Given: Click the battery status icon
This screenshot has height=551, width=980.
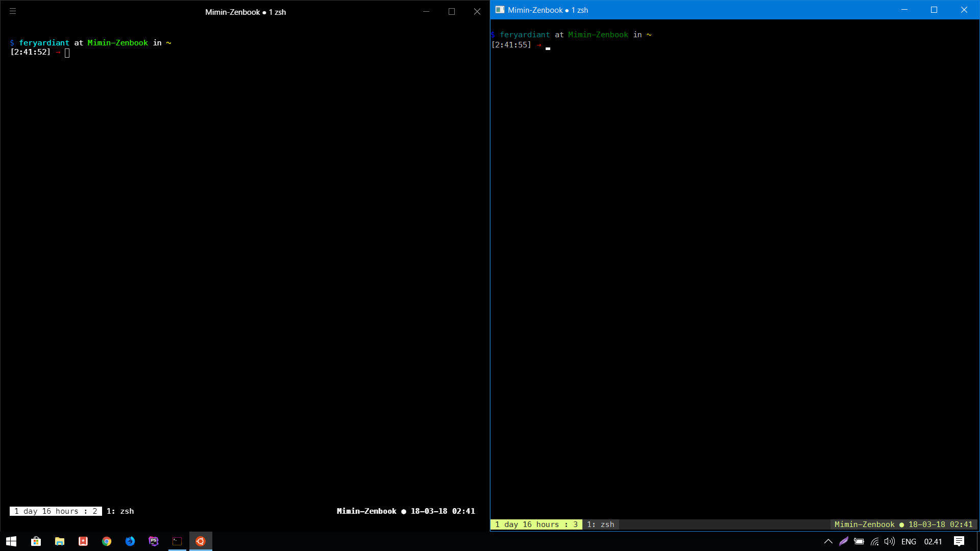Looking at the screenshot, I should pyautogui.click(x=859, y=541).
